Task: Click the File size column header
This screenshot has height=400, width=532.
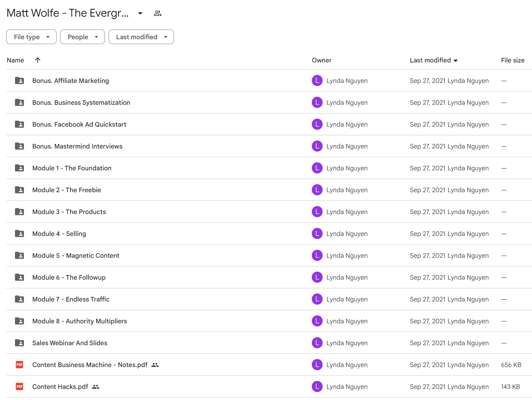Action: pos(513,60)
